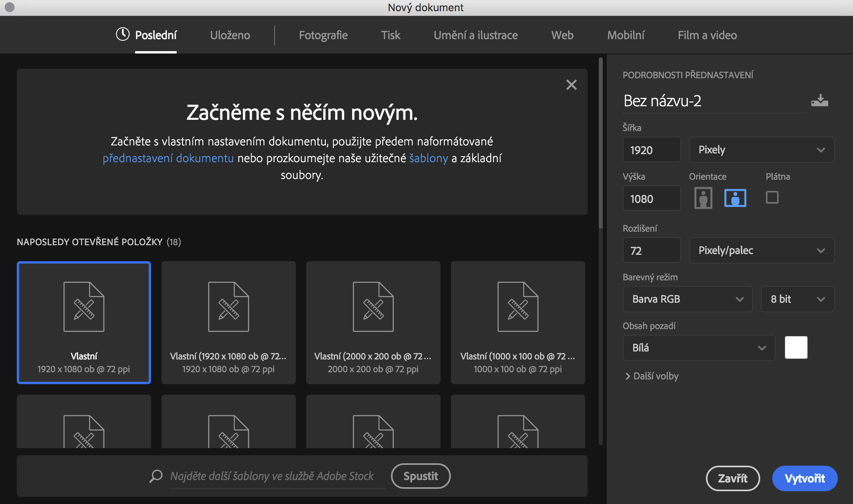This screenshot has height=504, width=853.
Task: Click the Výška field showing 1080
Action: (x=652, y=198)
